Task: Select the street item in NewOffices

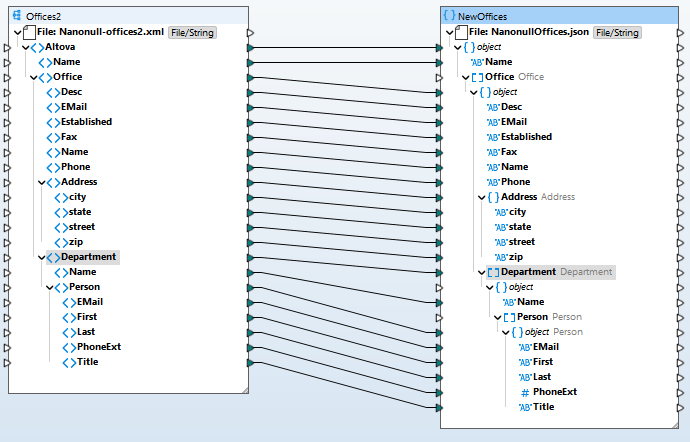Action: pyautogui.click(x=521, y=242)
